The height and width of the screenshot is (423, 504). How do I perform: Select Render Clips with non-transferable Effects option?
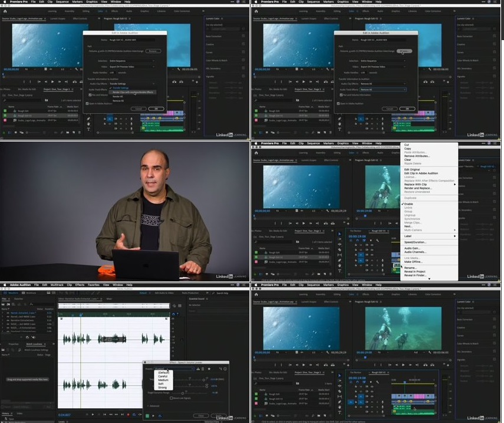coord(133,92)
